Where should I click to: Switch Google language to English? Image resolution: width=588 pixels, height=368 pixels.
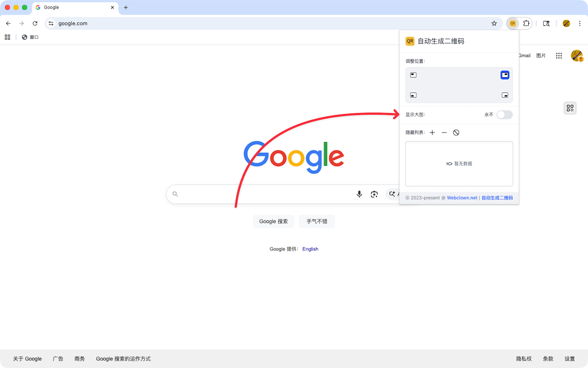pos(310,249)
